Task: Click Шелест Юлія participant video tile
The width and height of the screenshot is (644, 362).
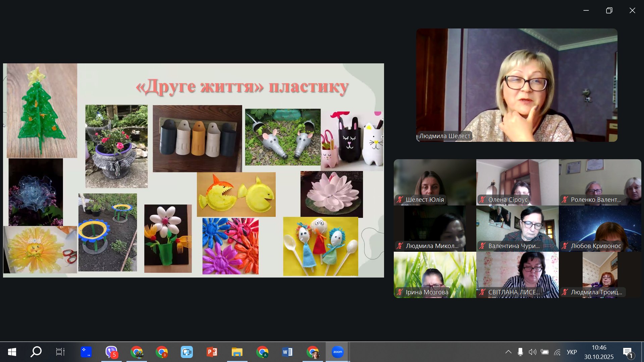Action: 435,182
